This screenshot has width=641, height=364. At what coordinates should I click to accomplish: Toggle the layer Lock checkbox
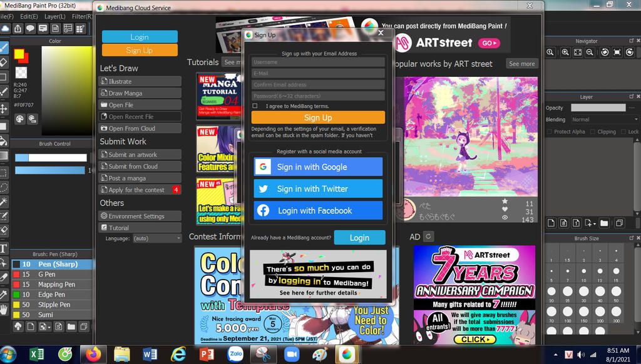623,131
